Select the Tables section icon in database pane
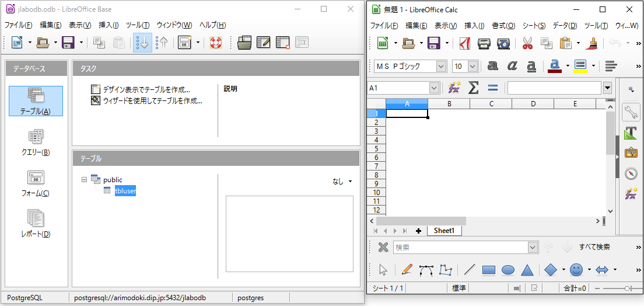This screenshot has width=644, height=306. click(36, 101)
